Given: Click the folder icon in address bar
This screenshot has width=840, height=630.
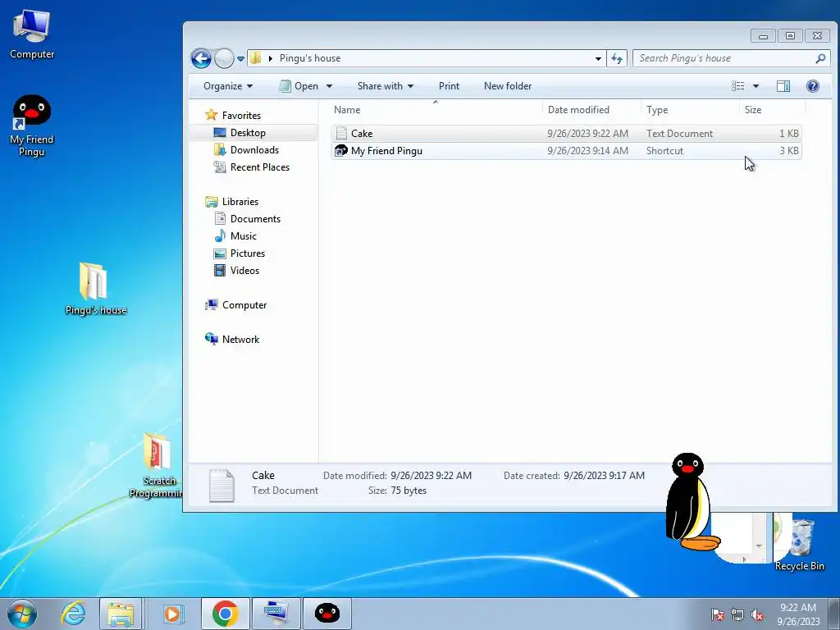Looking at the screenshot, I should [x=256, y=58].
